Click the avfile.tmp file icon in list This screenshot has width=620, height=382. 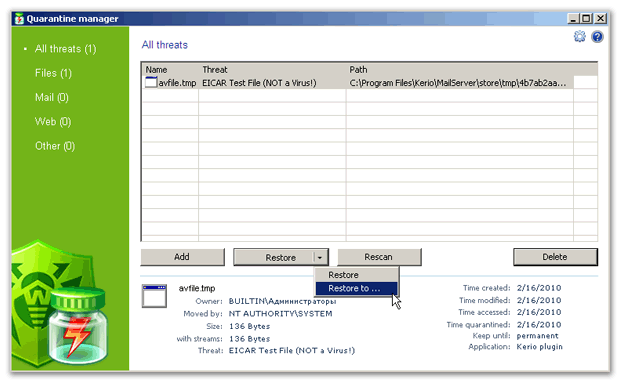151,82
